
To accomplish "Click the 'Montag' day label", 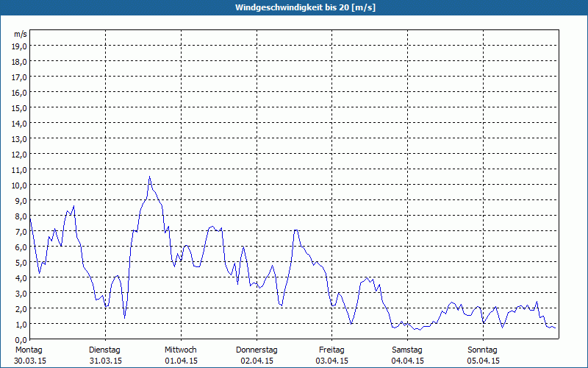I will coord(29,350).
